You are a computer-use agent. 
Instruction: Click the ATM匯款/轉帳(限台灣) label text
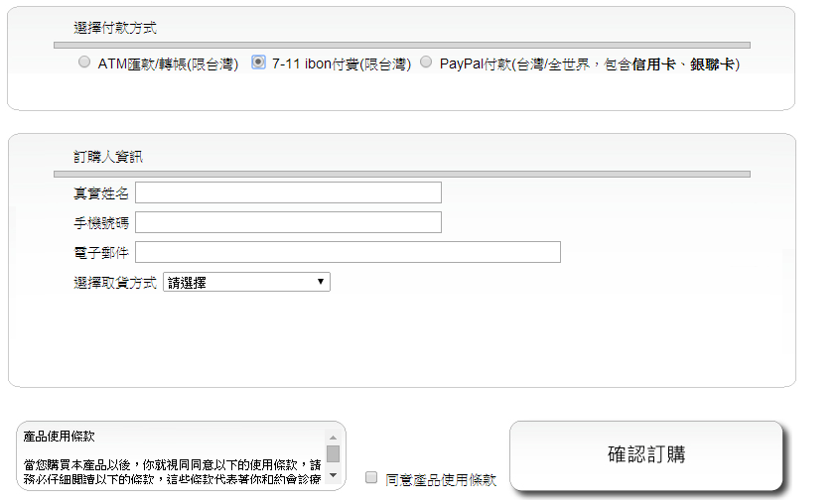click(168, 63)
